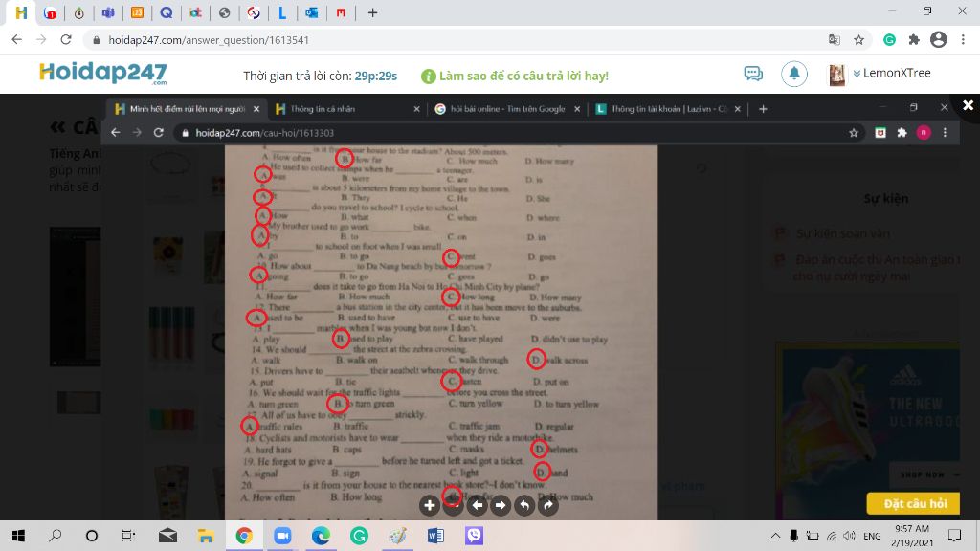
Task: Bookmark this page with the star
Action: click(x=858, y=40)
